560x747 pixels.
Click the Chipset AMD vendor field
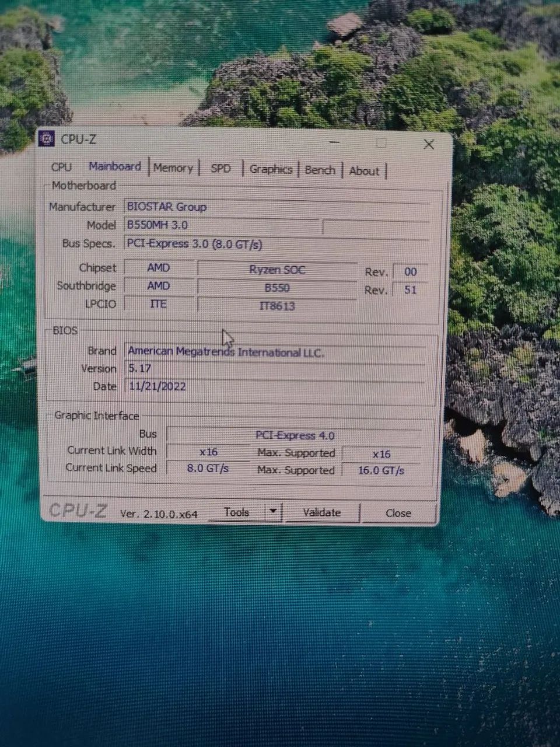click(159, 268)
